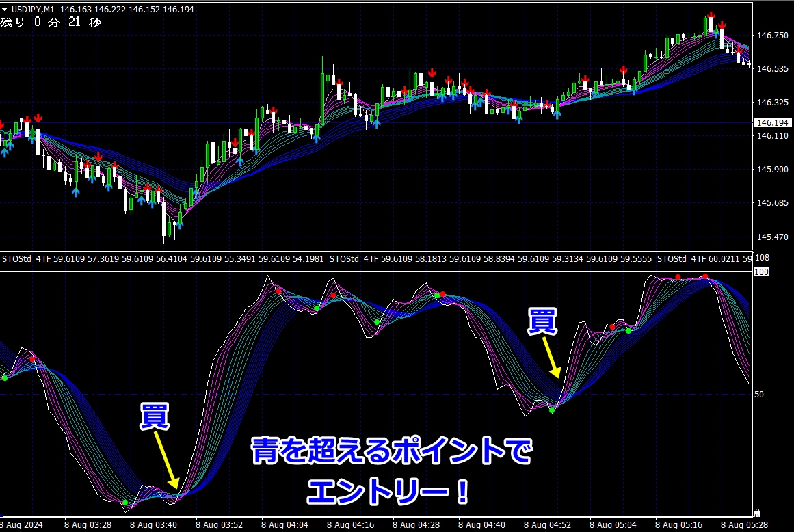Click the oscillator level 50 label
794x532 pixels.
point(759,395)
